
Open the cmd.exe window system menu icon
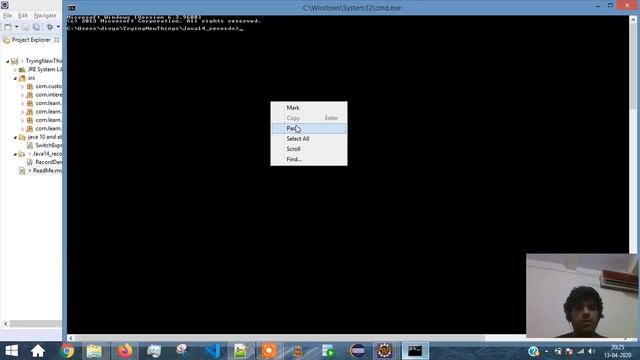point(71,8)
